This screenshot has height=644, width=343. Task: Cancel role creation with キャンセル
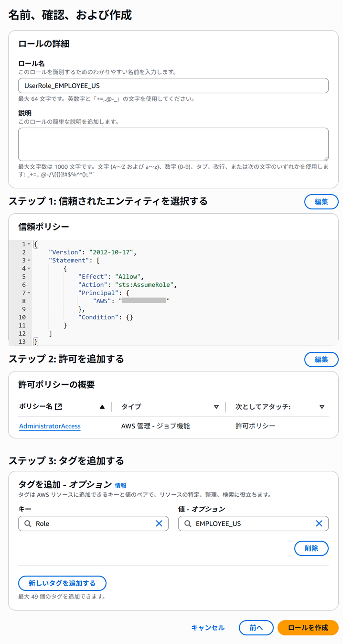[208, 628]
